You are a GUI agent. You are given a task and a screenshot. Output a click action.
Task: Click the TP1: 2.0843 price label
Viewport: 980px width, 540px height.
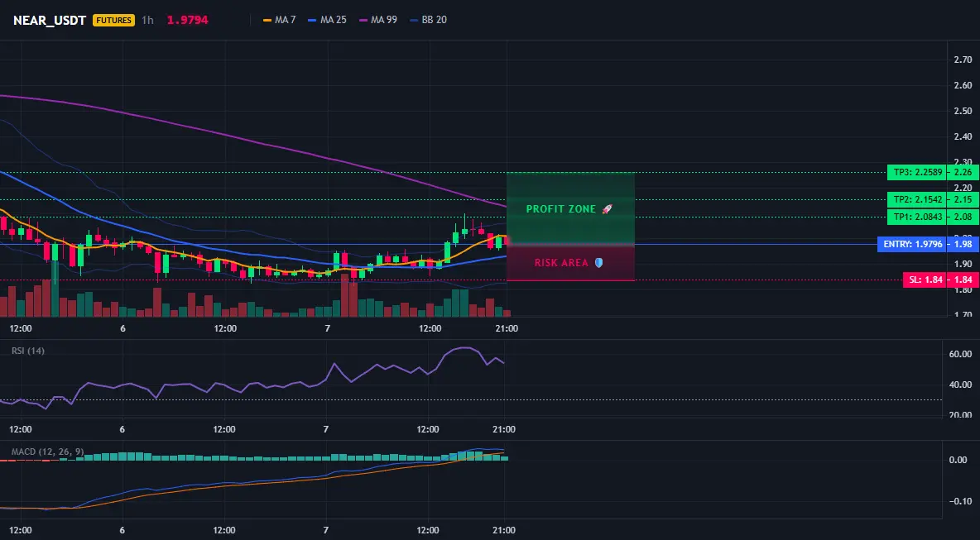coord(918,217)
